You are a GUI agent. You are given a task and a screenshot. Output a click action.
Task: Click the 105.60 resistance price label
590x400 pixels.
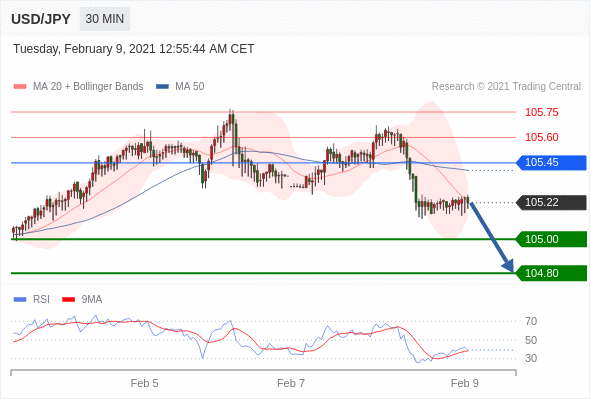pos(541,137)
